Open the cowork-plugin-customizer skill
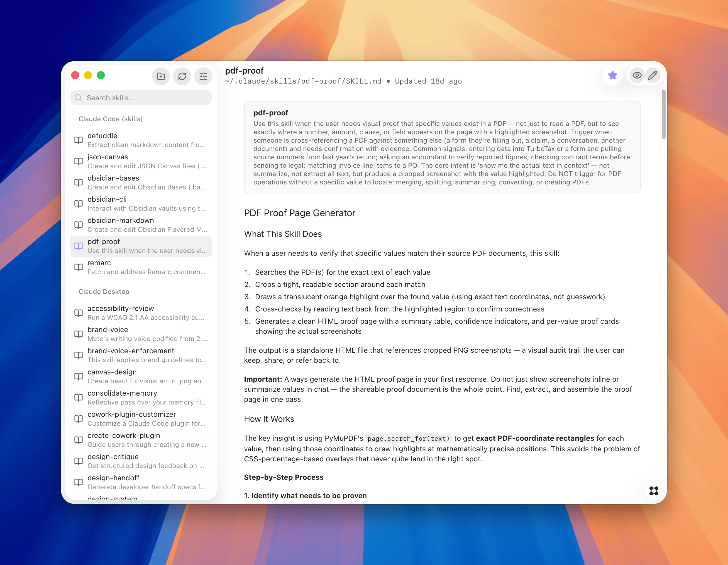 tap(141, 418)
